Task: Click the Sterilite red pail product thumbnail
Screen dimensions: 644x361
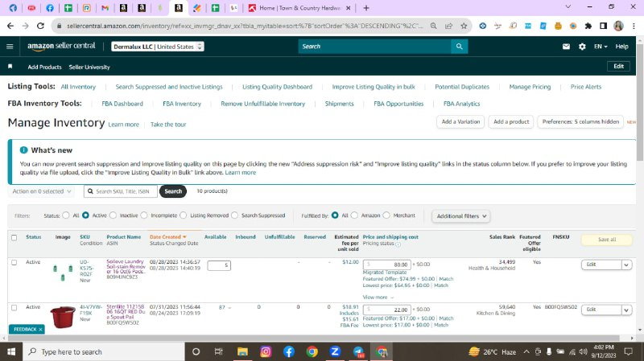Action: (x=63, y=317)
